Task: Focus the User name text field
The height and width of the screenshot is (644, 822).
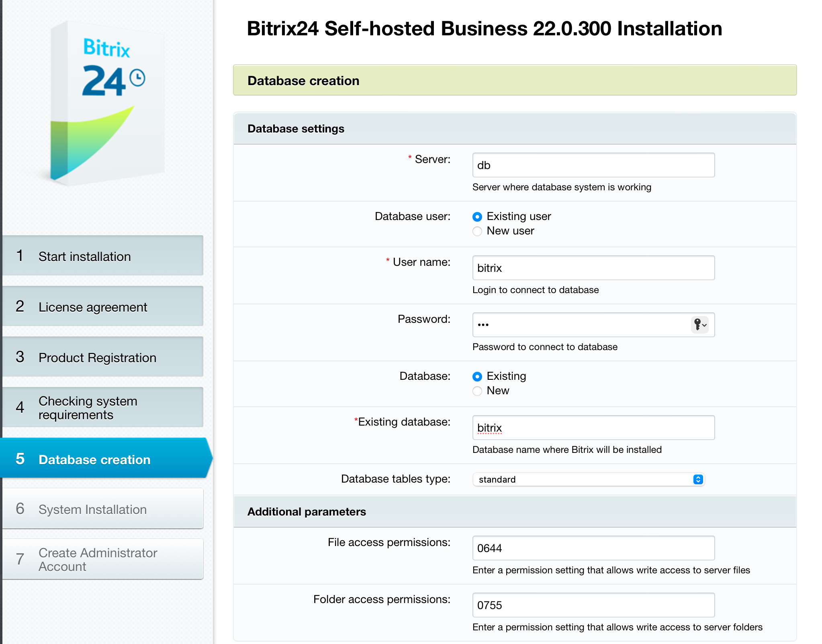Action: point(593,268)
